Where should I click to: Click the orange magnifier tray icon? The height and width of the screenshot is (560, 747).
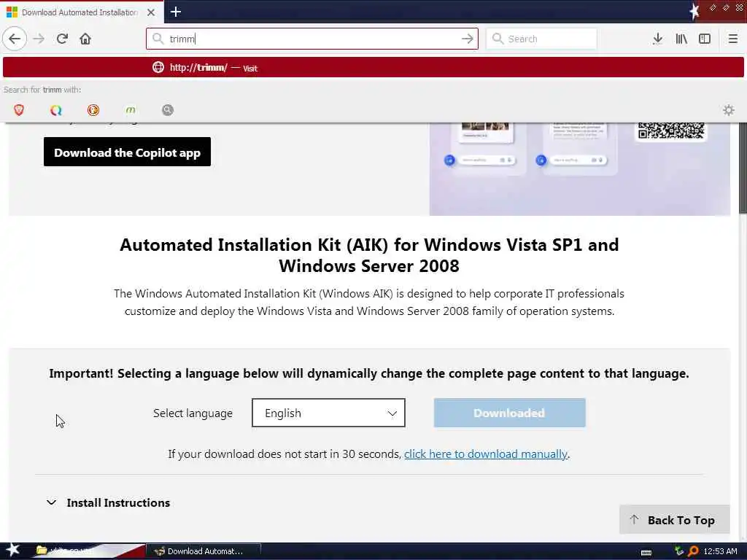pyautogui.click(x=693, y=551)
